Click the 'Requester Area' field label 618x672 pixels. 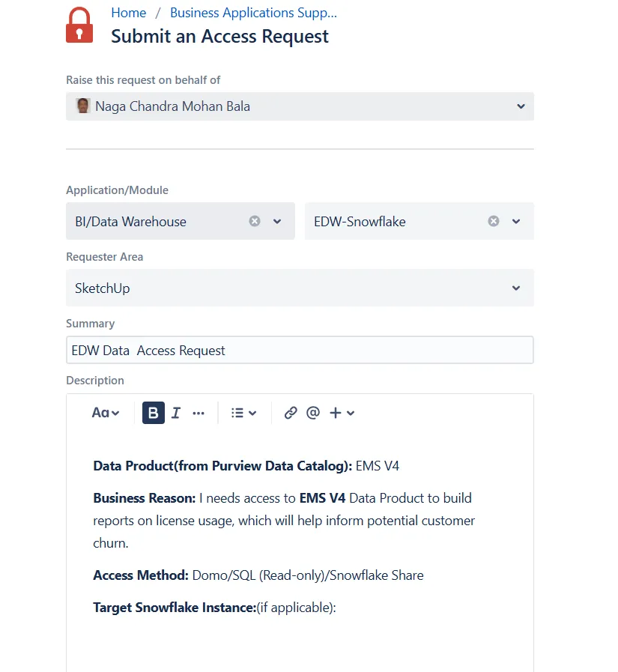105,257
